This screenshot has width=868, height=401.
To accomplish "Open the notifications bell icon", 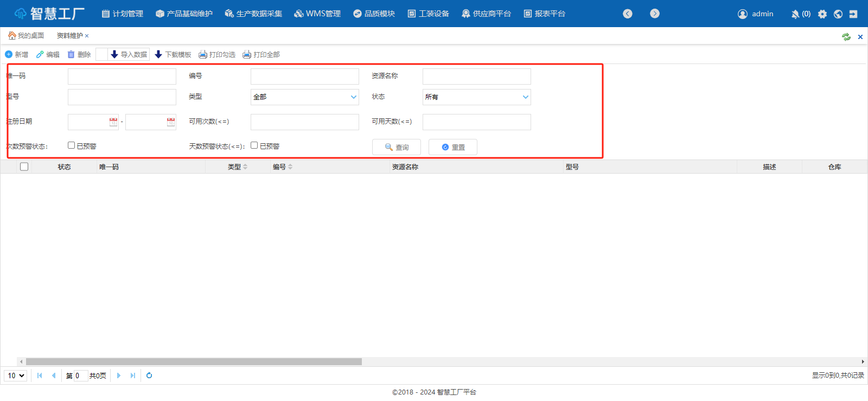I will coord(795,14).
